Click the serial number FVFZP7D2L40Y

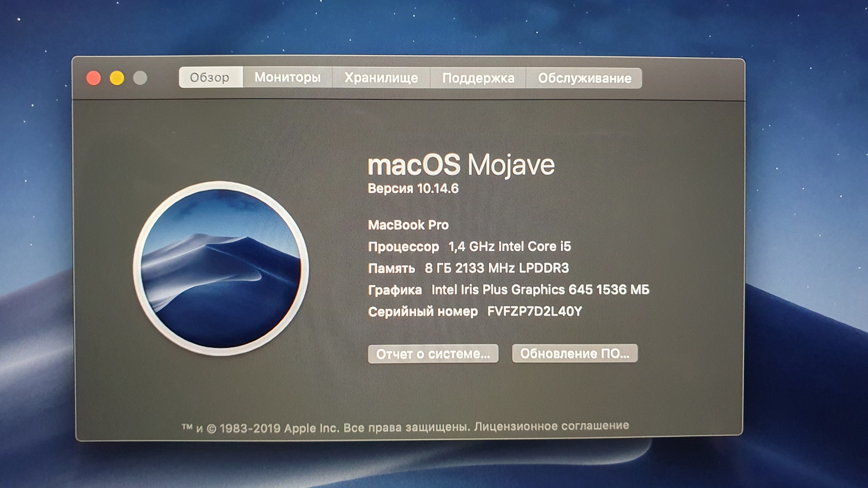click(x=534, y=311)
